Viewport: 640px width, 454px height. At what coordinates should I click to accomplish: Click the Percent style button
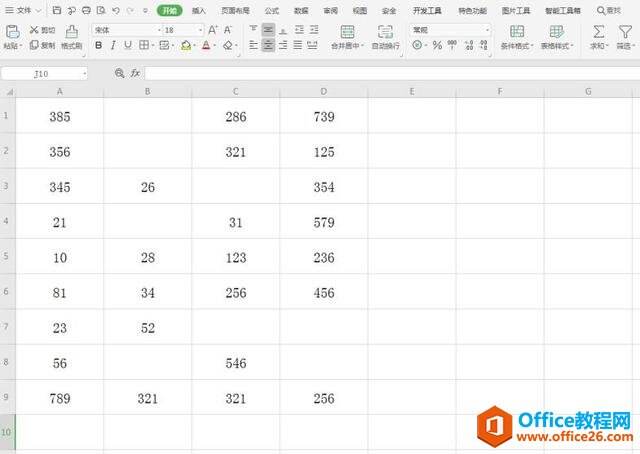point(437,45)
